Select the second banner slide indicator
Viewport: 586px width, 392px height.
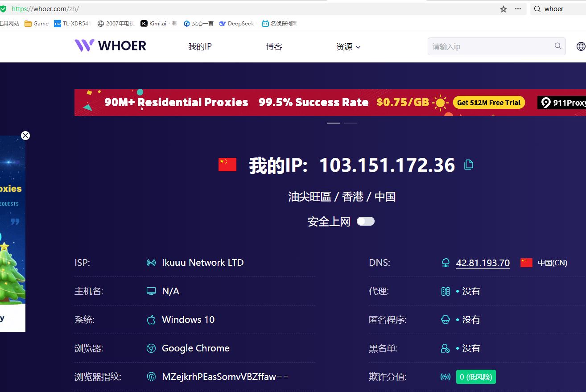click(x=351, y=123)
